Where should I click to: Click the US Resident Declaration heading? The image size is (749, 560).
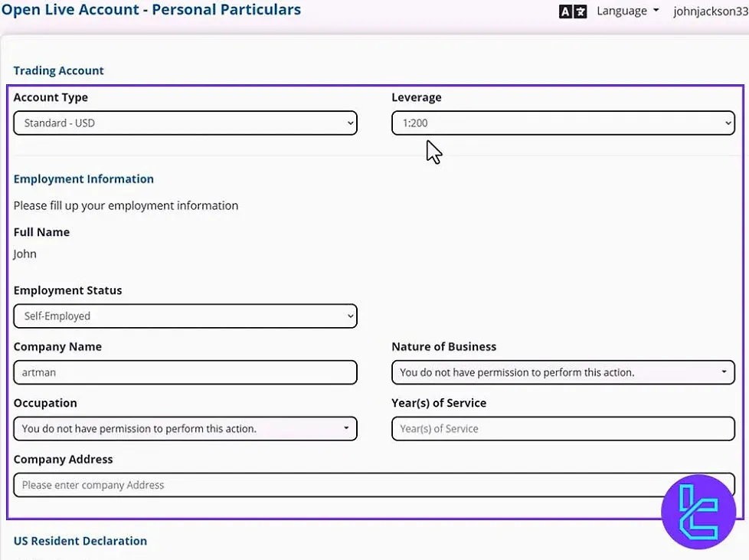pos(80,541)
